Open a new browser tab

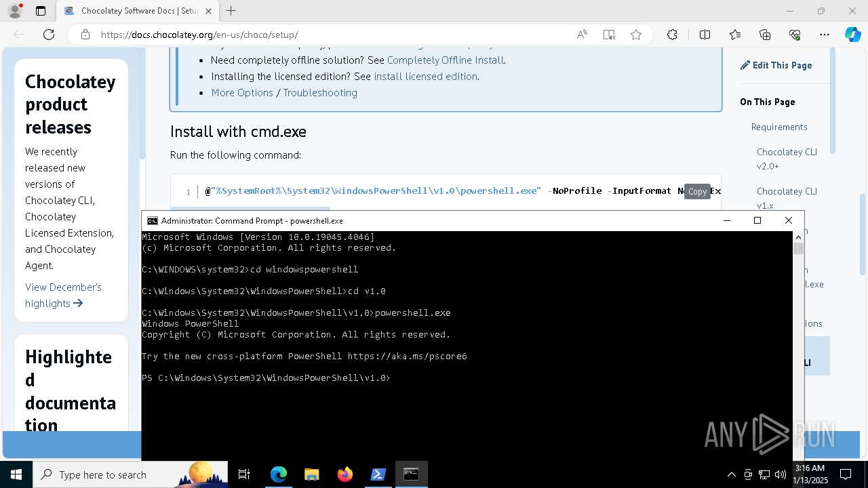(x=231, y=11)
